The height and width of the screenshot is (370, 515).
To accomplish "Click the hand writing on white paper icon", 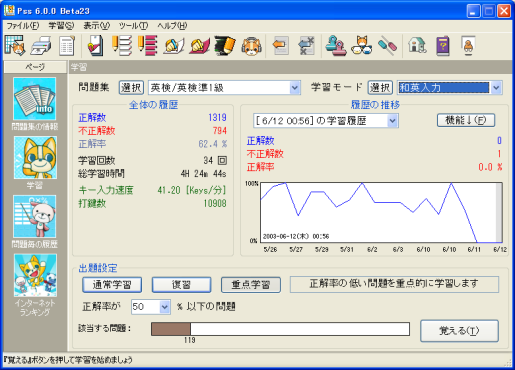I will click(174, 46).
